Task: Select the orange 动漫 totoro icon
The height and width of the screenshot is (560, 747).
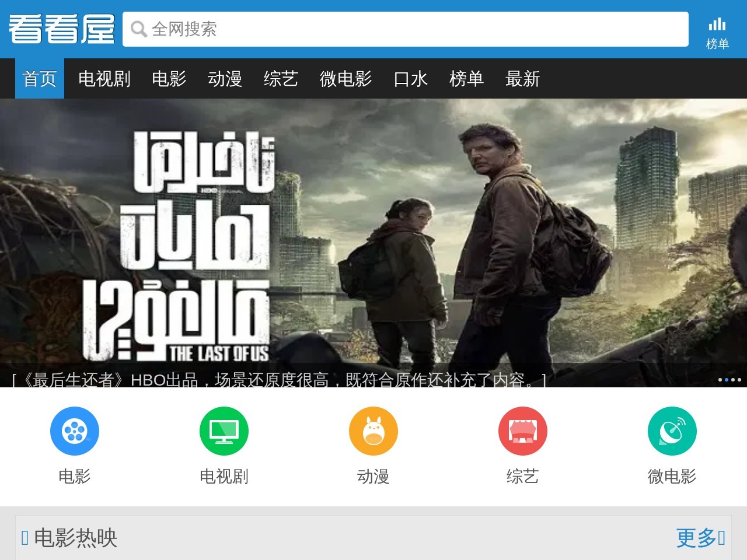Action: pos(373,431)
